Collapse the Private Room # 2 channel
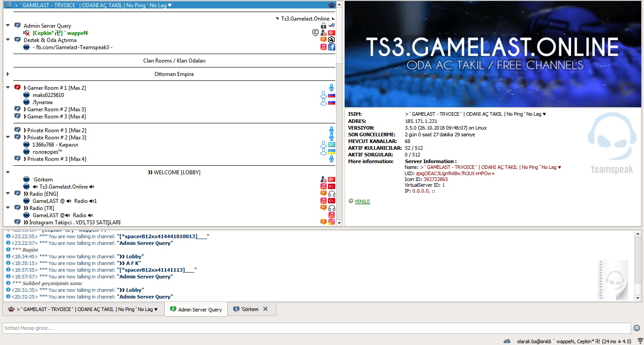Screen dimensions: 644x345 click(x=8, y=137)
